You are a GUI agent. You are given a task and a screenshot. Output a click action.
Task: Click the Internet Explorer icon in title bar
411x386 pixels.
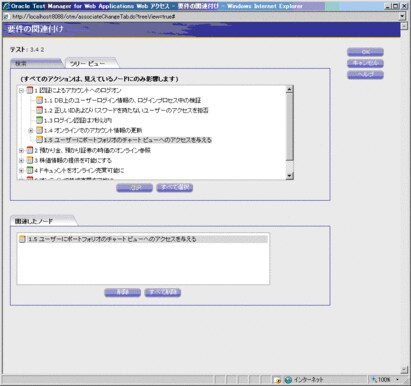tap(6, 6)
